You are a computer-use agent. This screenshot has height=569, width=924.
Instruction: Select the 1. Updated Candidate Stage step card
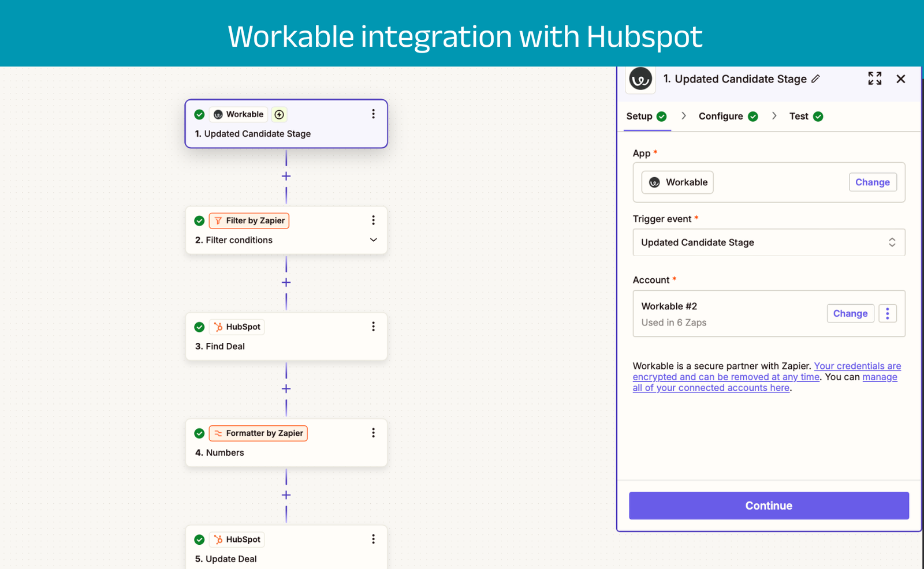pyautogui.click(x=286, y=123)
